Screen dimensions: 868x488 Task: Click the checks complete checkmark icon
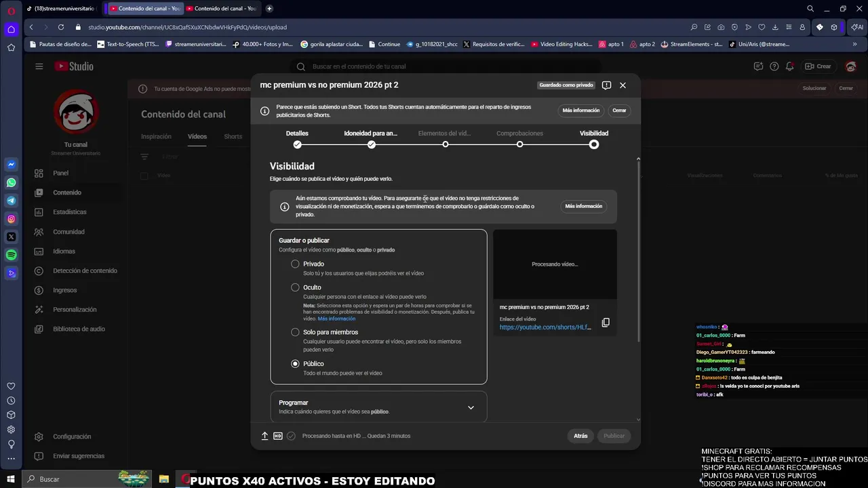pyautogui.click(x=291, y=436)
